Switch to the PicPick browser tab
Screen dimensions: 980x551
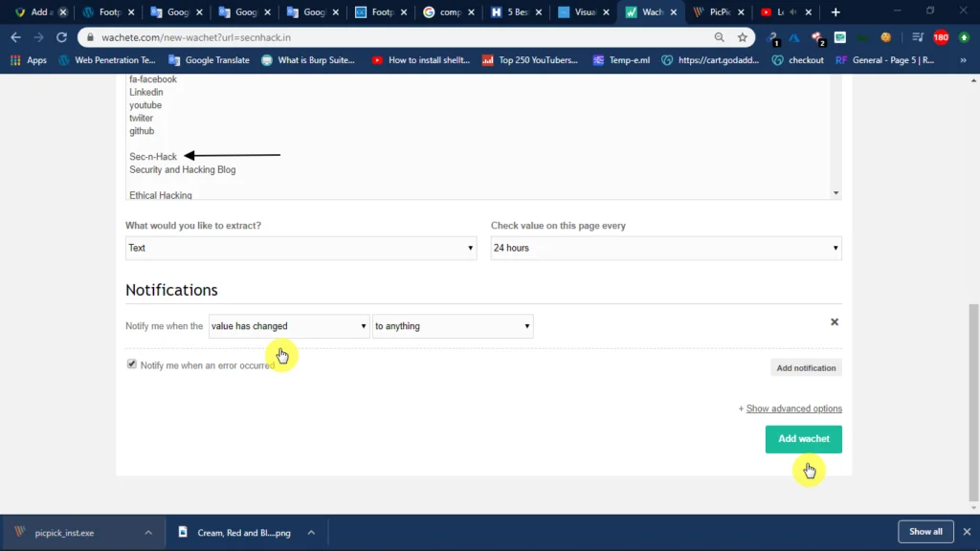(719, 11)
